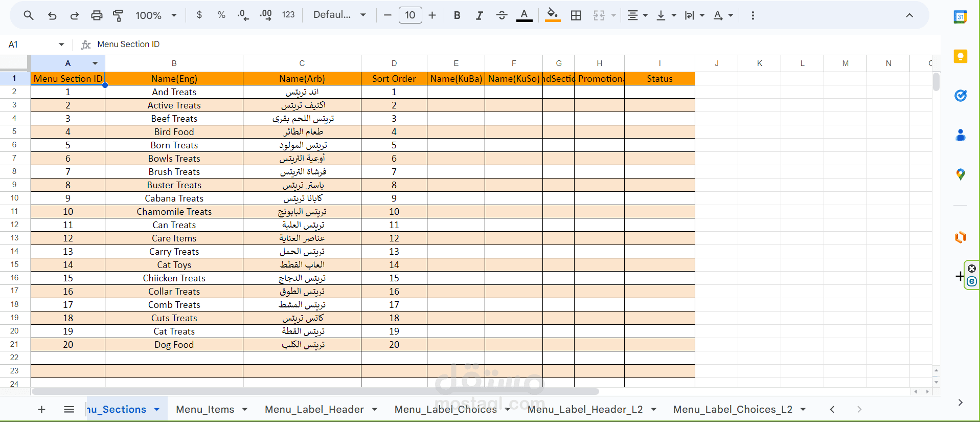
Task: Select column B header
Action: coord(174,63)
